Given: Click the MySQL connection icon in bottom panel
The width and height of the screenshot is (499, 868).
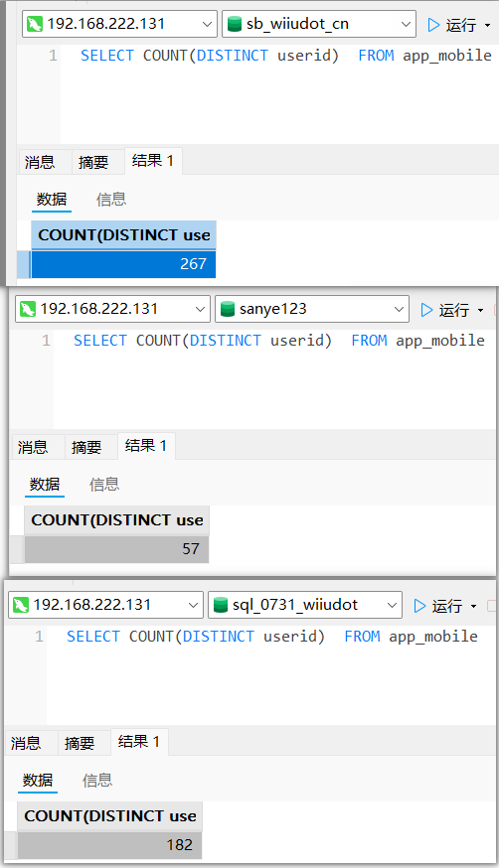Looking at the screenshot, I should [x=21, y=605].
